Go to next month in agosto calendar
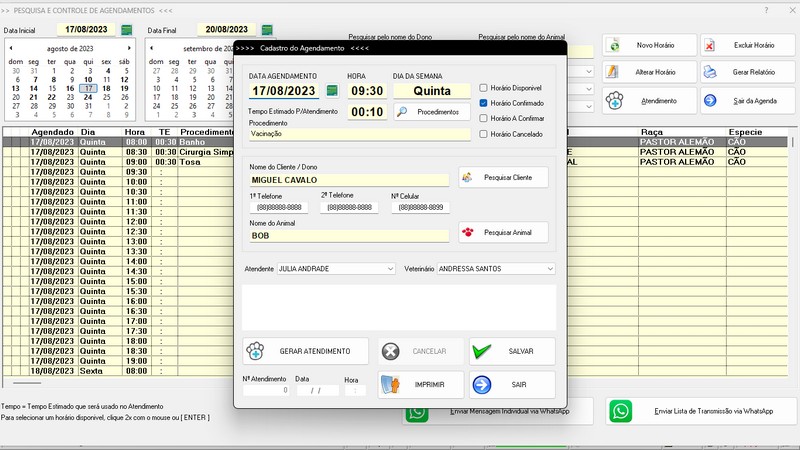This screenshot has width=800, height=450. [136, 48]
